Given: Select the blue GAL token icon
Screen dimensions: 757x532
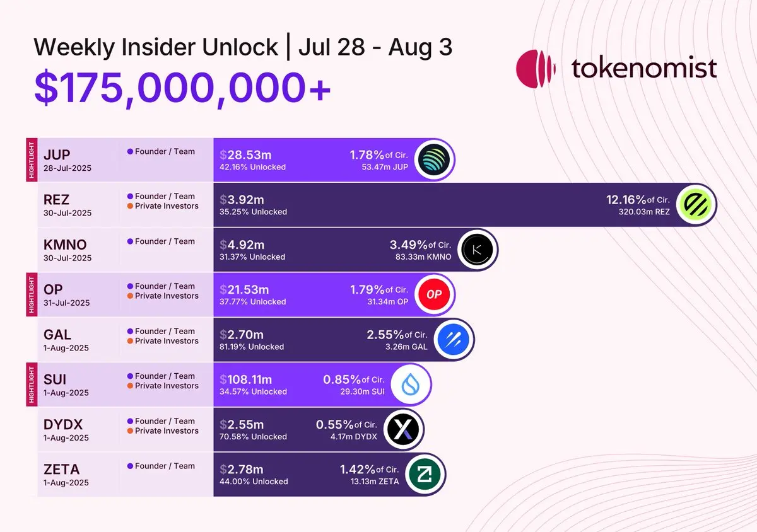Looking at the screenshot, I should point(454,339).
